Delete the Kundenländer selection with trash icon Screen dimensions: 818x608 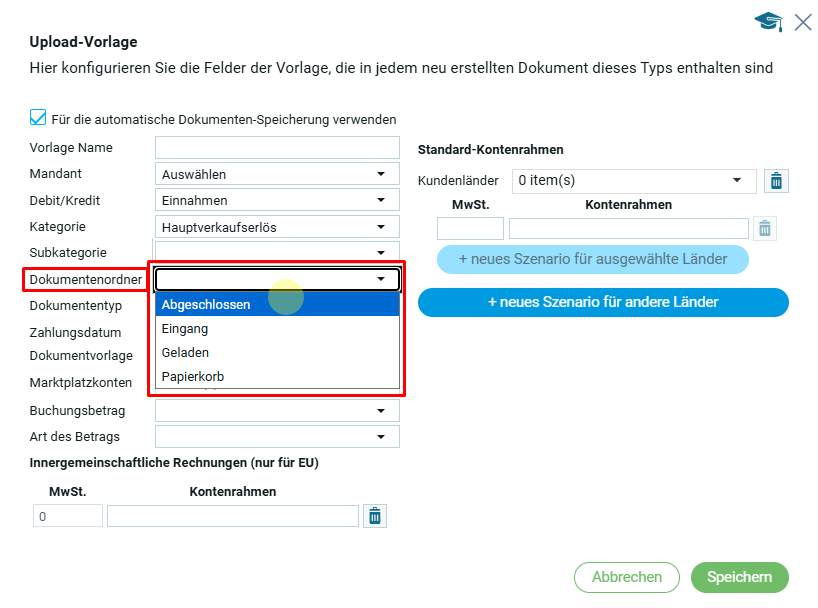(776, 181)
